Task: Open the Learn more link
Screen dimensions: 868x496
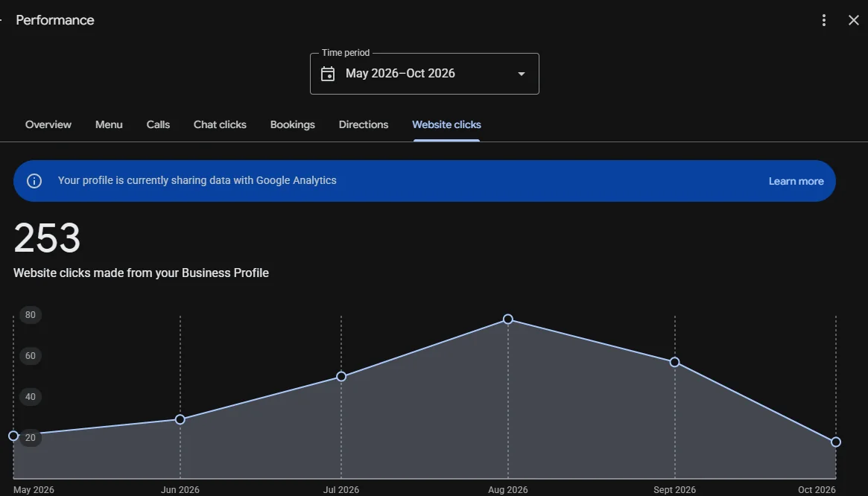Action: pyautogui.click(x=796, y=181)
